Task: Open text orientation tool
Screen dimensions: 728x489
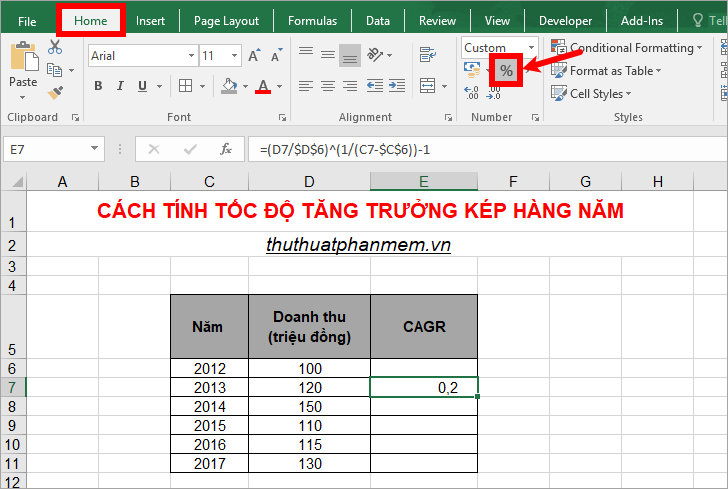Action: [x=375, y=55]
